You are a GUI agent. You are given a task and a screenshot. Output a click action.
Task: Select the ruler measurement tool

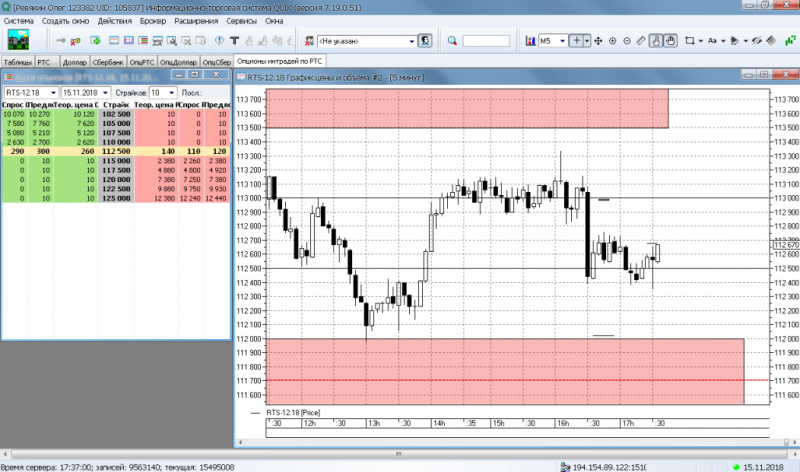[641, 41]
